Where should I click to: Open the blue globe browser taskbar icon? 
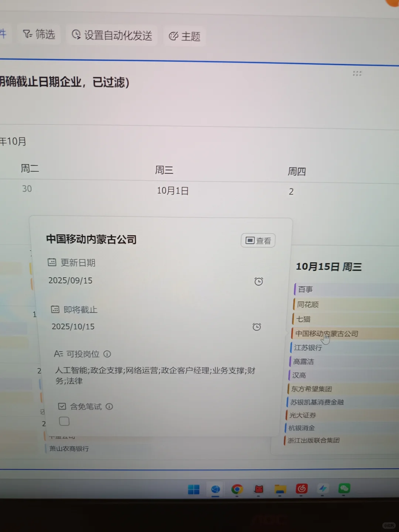(x=215, y=490)
